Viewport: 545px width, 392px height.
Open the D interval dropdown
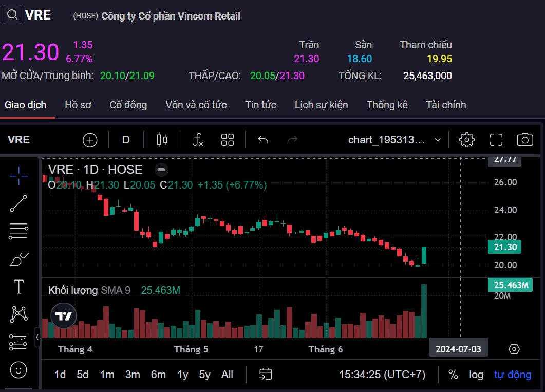pos(126,140)
